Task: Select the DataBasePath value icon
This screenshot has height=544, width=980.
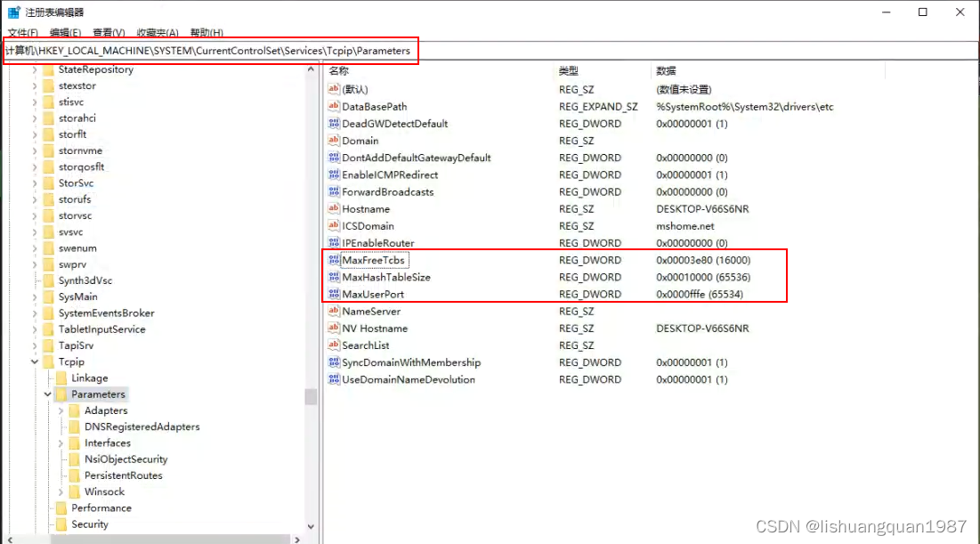Action: [x=335, y=107]
